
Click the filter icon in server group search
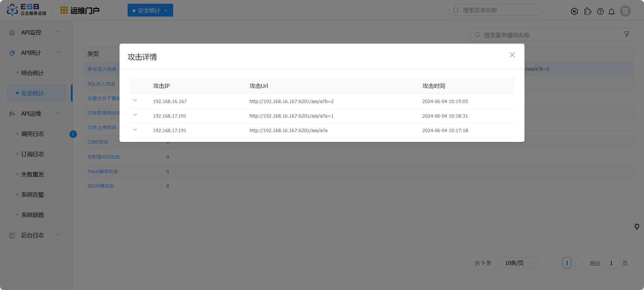point(626,34)
